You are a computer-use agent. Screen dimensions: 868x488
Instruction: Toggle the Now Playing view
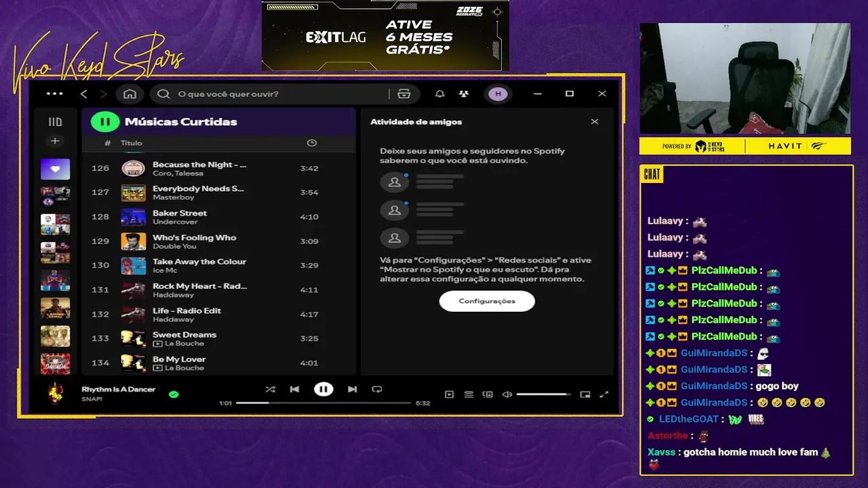click(449, 394)
